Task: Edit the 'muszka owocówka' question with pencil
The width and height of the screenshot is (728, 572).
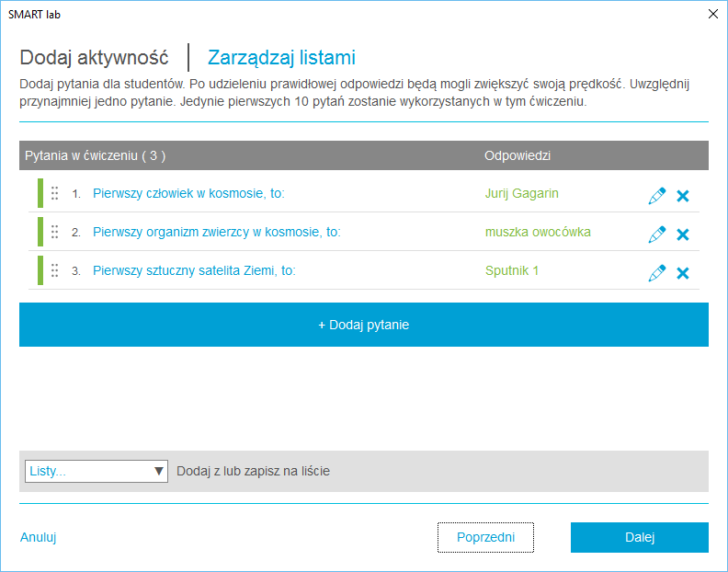Action: click(657, 235)
